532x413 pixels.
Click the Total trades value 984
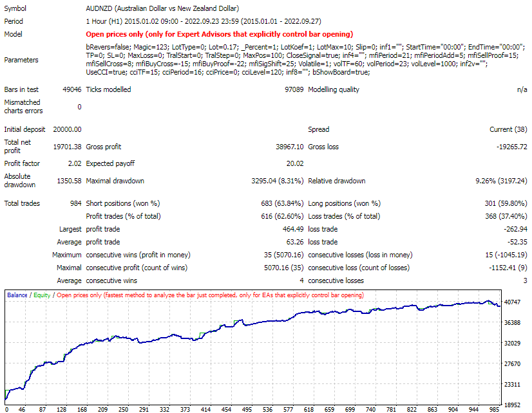click(x=75, y=203)
